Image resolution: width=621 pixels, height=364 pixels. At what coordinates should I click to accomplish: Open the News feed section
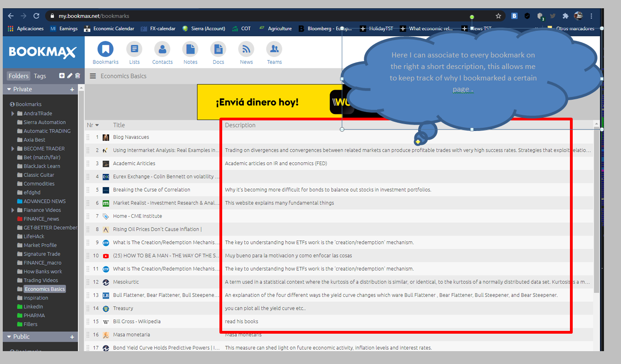coord(246,49)
